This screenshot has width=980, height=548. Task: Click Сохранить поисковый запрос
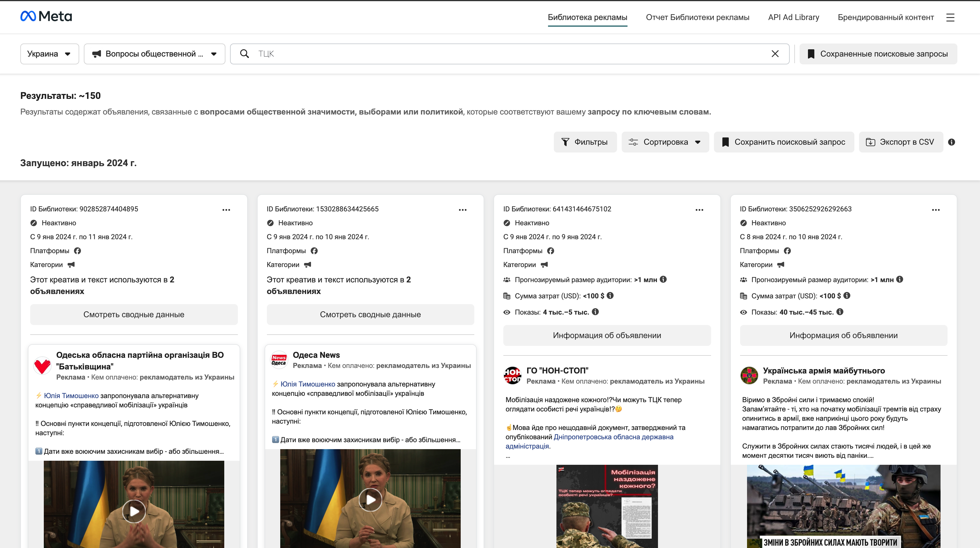(x=784, y=142)
